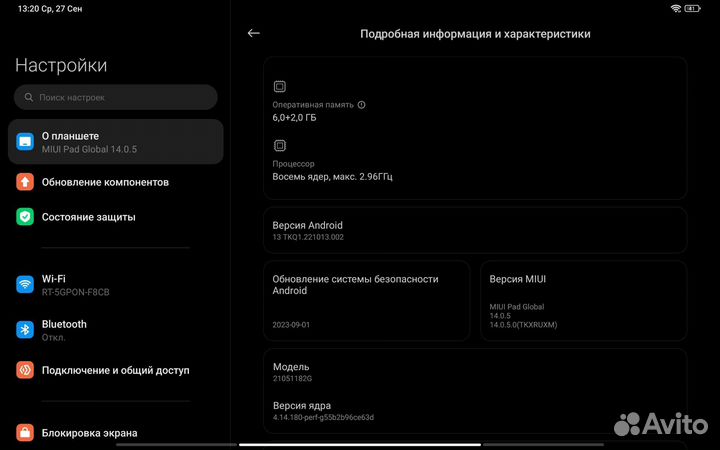Focus the Поиск настроек search field
Image resolution: width=720 pixels, height=450 pixels.
pos(116,97)
